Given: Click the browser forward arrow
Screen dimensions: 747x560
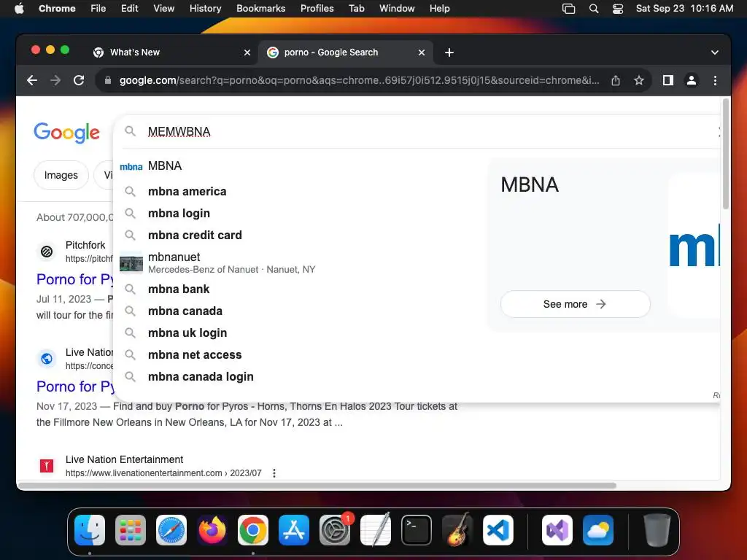Looking at the screenshot, I should [x=55, y=80].
